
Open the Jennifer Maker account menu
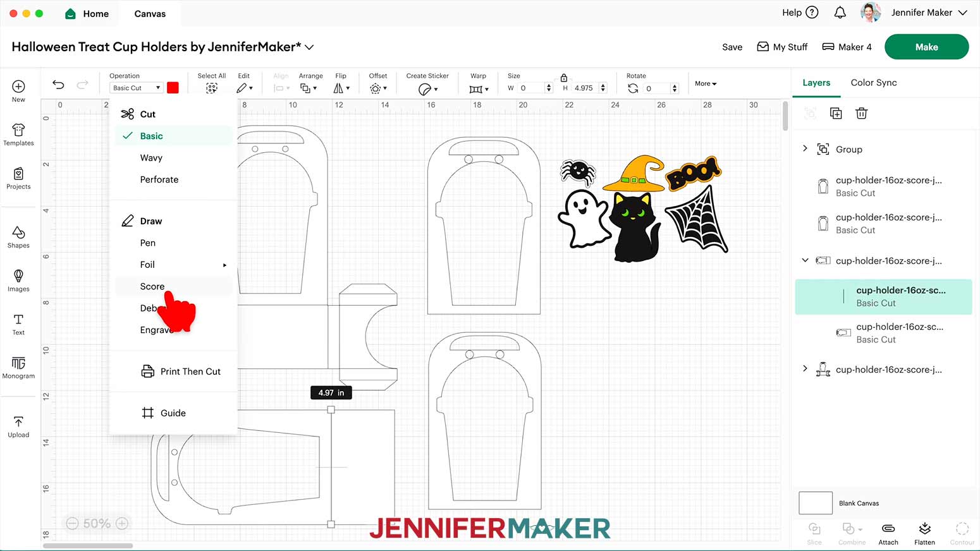pyautogui.click(x=914, y=13)
